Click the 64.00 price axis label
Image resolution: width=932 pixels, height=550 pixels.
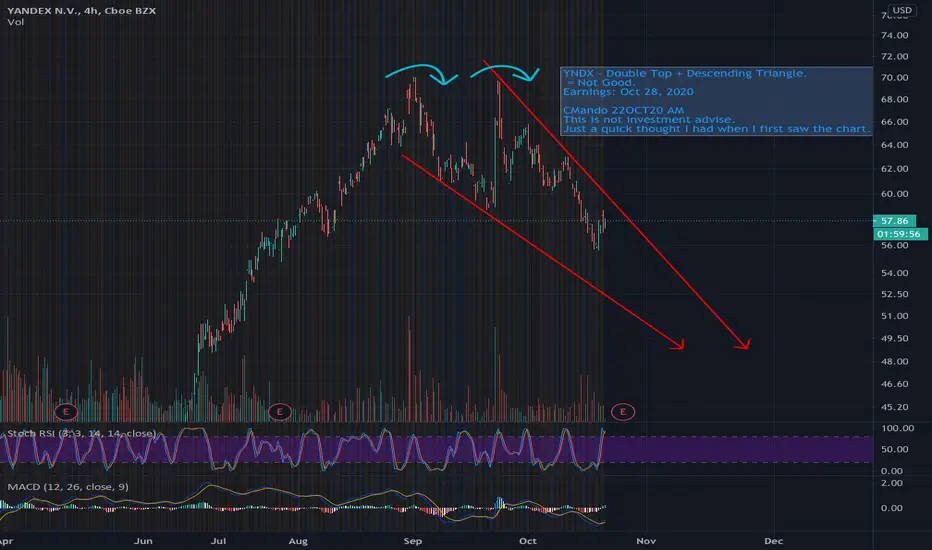point(895,145)
